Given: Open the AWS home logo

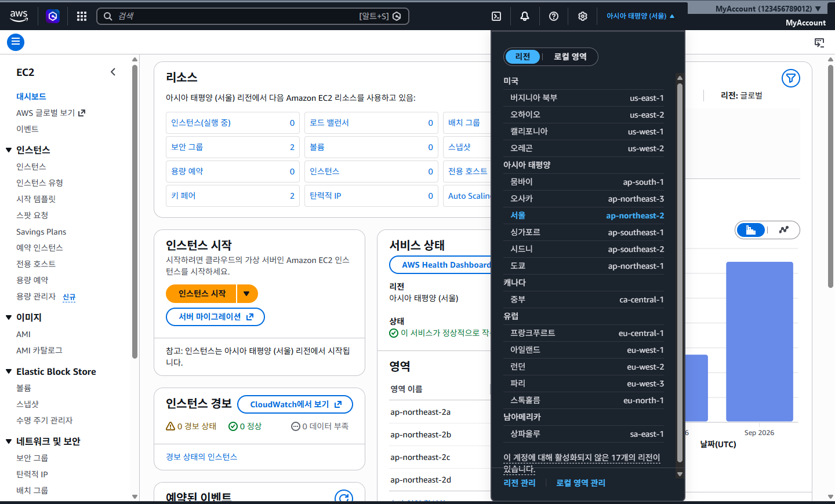Looking at the screenshot, I should coord(19,16).
